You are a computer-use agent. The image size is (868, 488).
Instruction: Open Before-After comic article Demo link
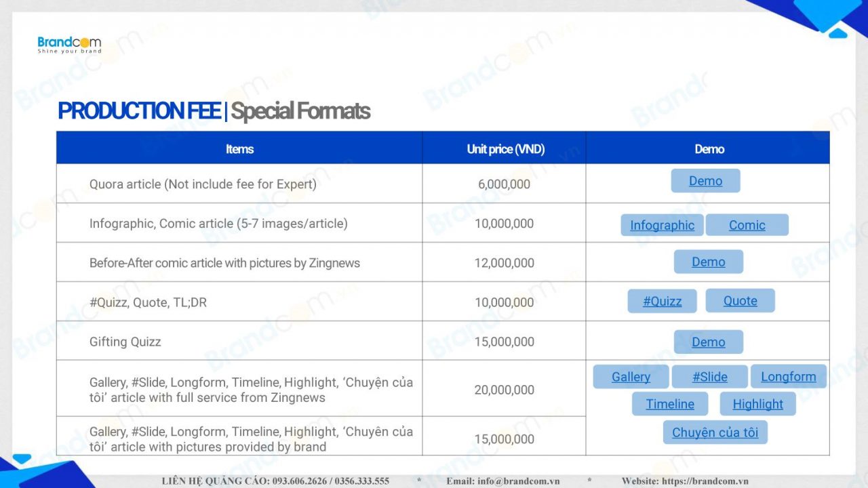(x=708, y=262)
